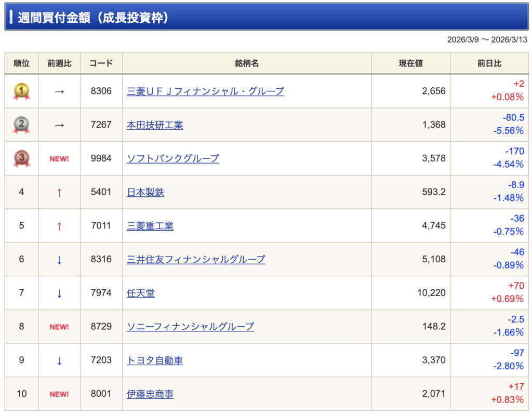The image size is (532, 415).
Task: Click the NEW! badge in the ソフトバンクグループ row
Action: tap(59, 159)
